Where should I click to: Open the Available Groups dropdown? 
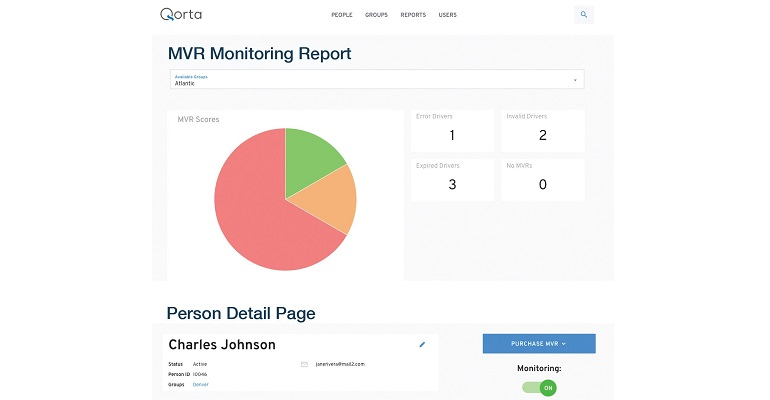pos(376,80)
